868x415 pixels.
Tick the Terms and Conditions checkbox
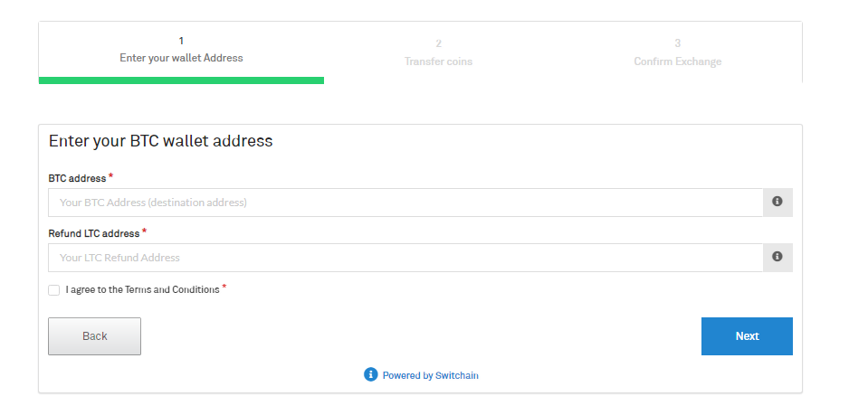(x=53, y=290)
